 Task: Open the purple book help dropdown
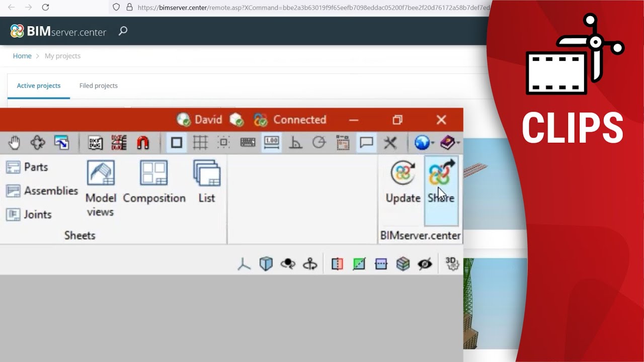click(450, 143)
